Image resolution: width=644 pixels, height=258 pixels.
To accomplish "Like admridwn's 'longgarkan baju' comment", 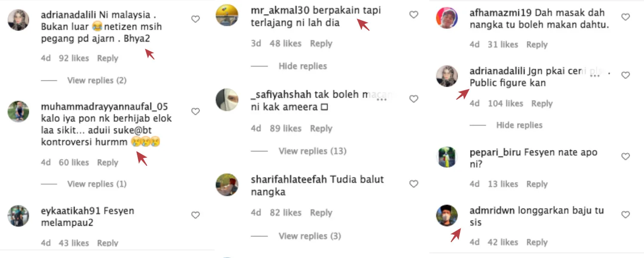I will click(626, 215).
